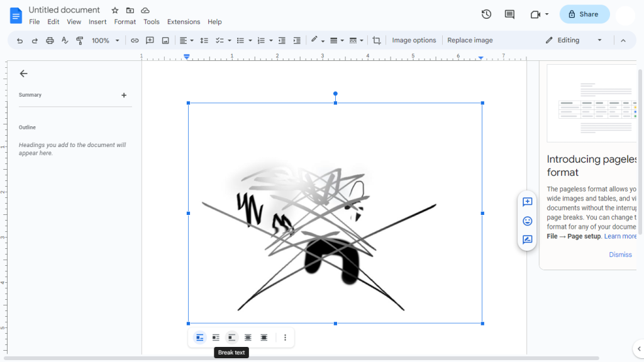The width and height of the screenshot is (644, 362).
Task: Select the In front of text option
Action: tap(264, 337)
